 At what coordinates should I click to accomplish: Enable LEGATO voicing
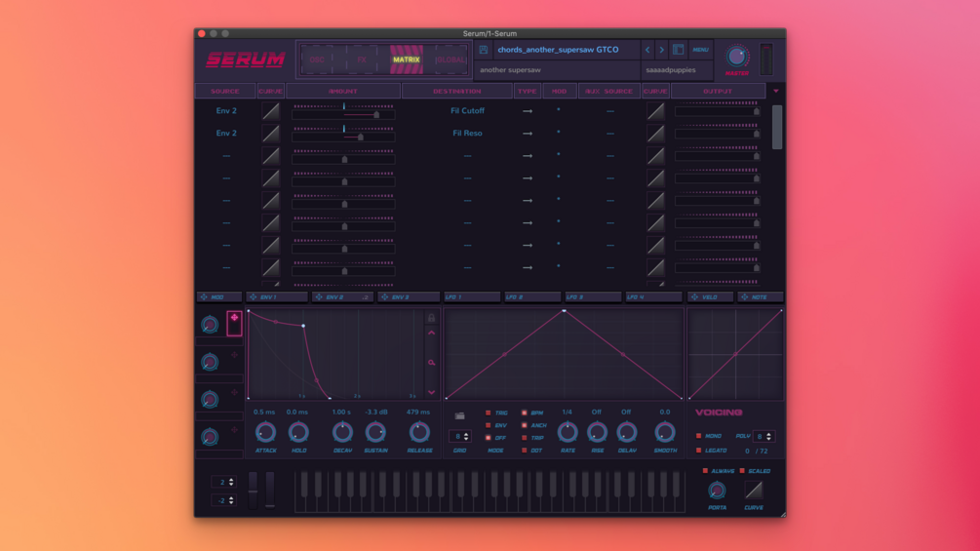pyautogui.click(x=699, y=451)
